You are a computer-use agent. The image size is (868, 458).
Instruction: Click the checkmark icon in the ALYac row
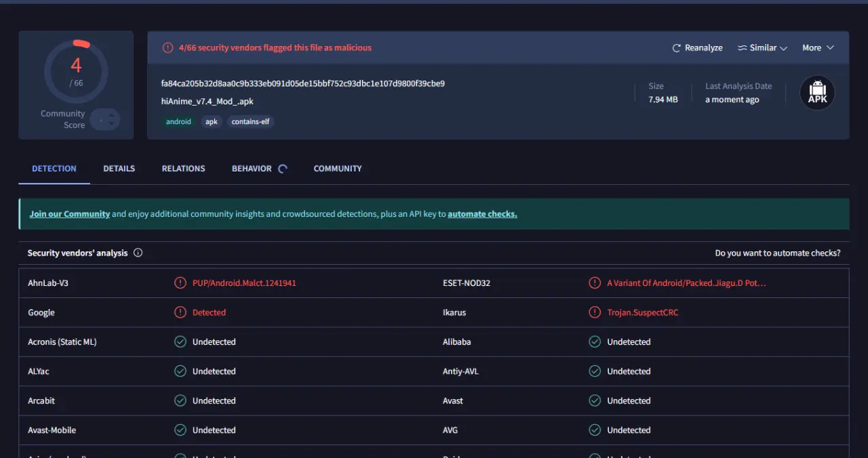(180, 371)
